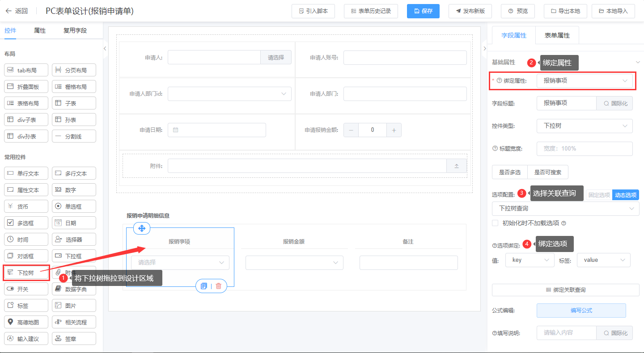Click the red delete trash icon
644x353 pixels.
pos(218,286)
